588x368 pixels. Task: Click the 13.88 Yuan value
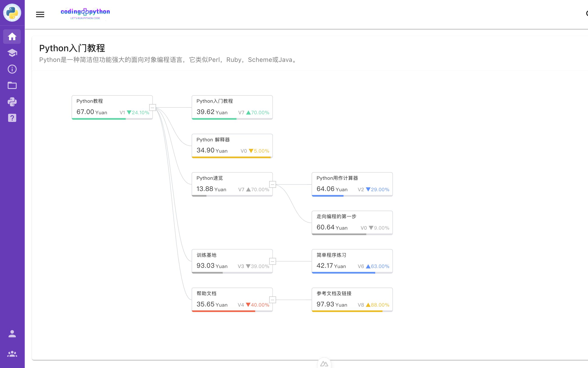pos(211,189)
